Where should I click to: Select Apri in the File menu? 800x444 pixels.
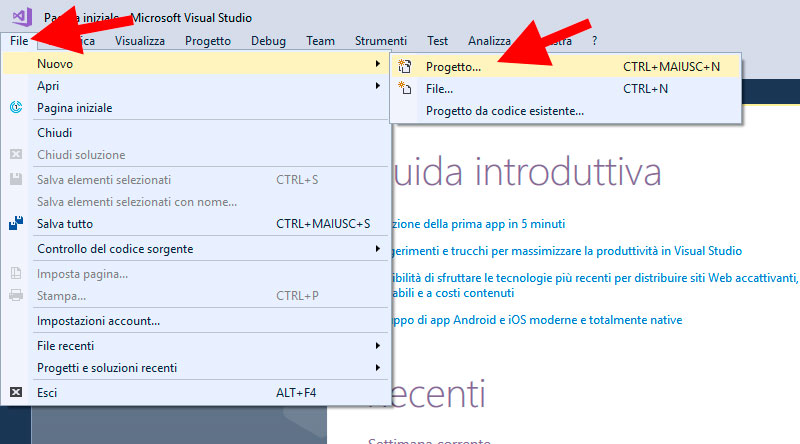[x=196, y=86]
